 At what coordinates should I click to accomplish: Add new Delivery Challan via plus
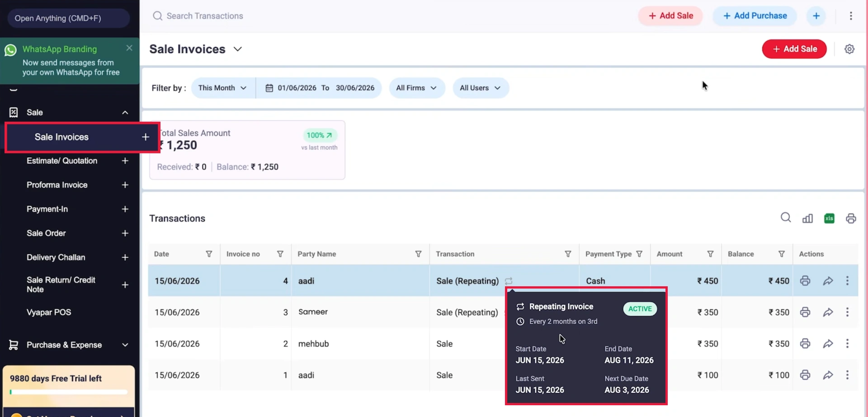125,257
